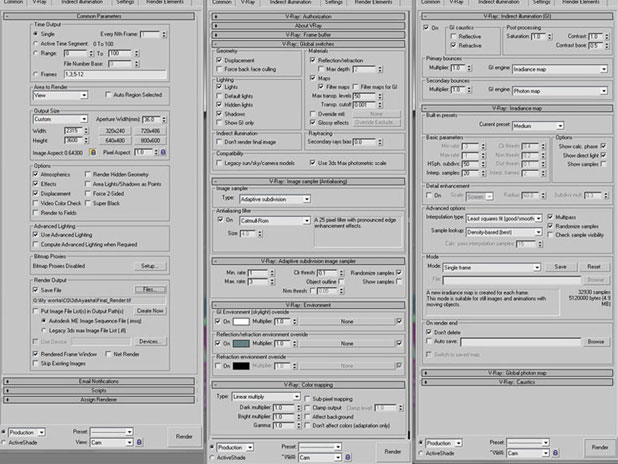The height and width of the screenshot is (464, 618).
Task: Toggle Rendered Frame Window checkbox
Action: 35,354
